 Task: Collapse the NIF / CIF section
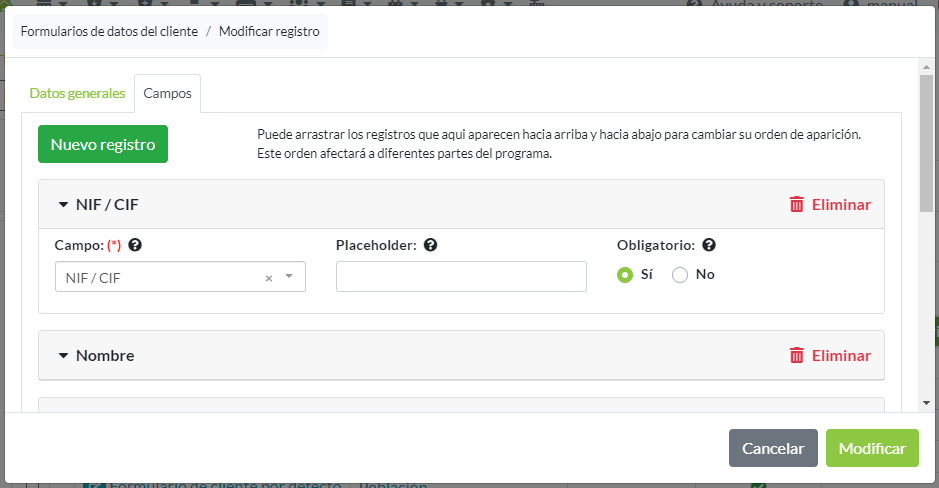point(64,204)
